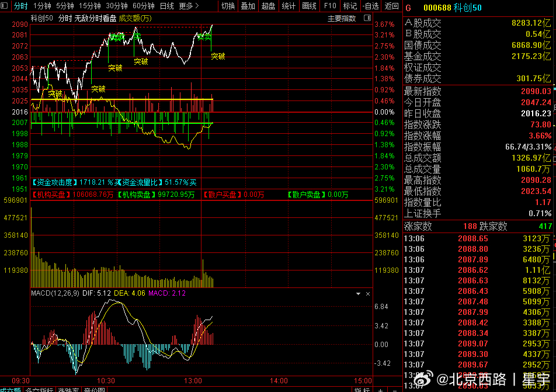Click the 总成交额 value 1326.97亿

[x=531, y=158]
